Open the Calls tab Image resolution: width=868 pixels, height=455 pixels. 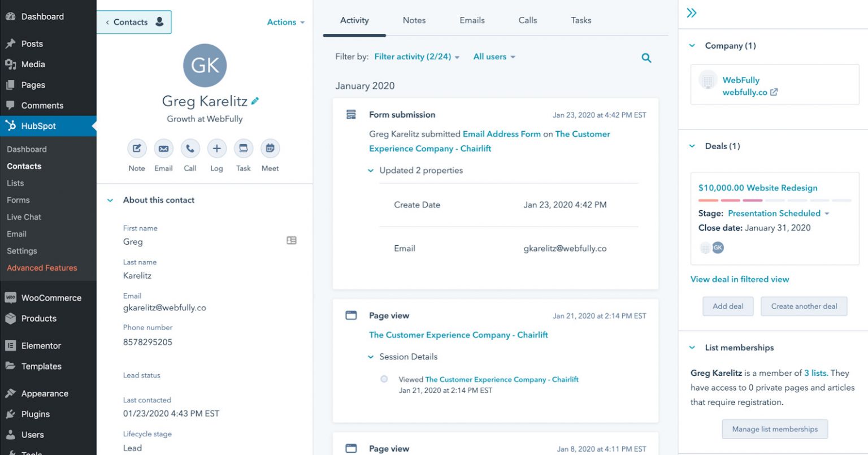coord(527,20)
